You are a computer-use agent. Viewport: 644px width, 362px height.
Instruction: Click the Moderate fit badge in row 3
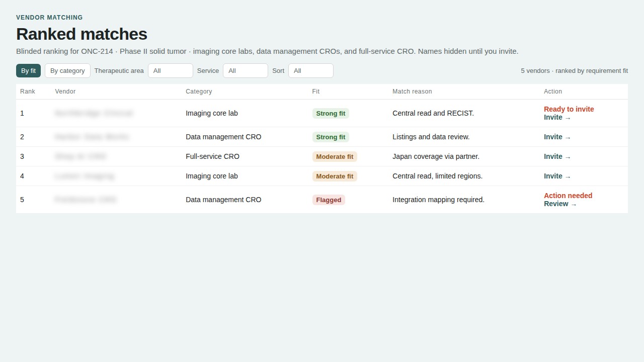335,156
